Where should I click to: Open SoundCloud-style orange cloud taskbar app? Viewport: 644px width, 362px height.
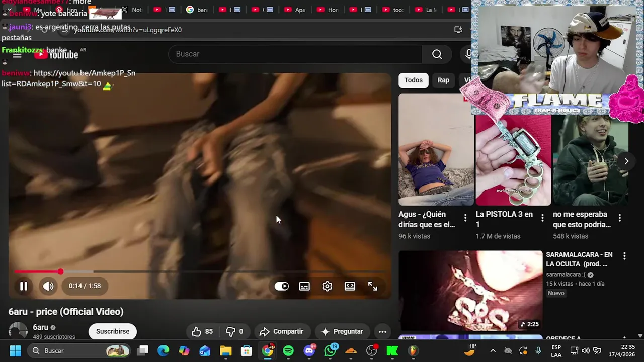(x=351, y=351)
